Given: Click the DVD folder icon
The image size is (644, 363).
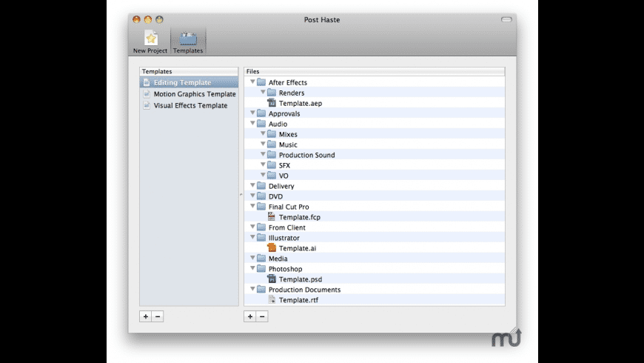Looking at the screenshot, I should (x=261, y=196).
